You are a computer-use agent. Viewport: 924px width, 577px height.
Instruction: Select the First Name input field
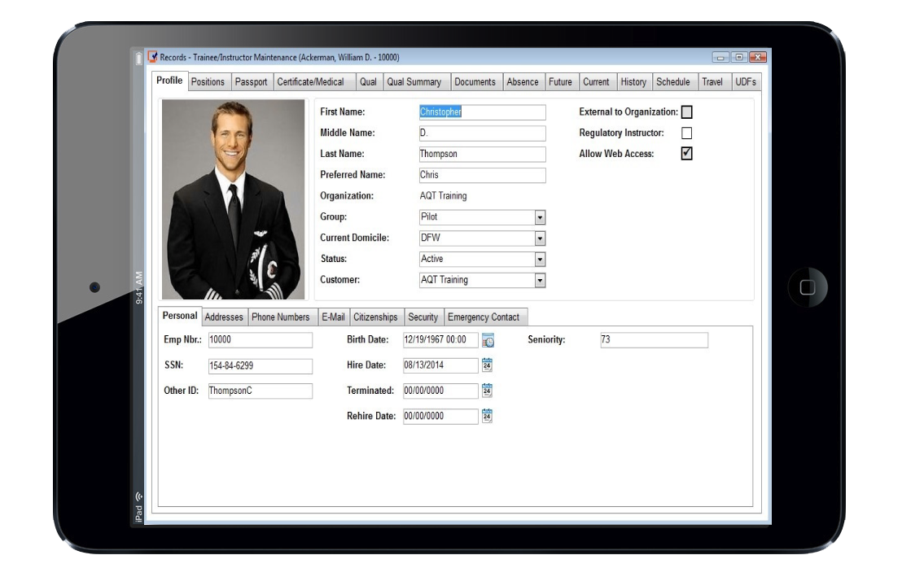[481, 111]
